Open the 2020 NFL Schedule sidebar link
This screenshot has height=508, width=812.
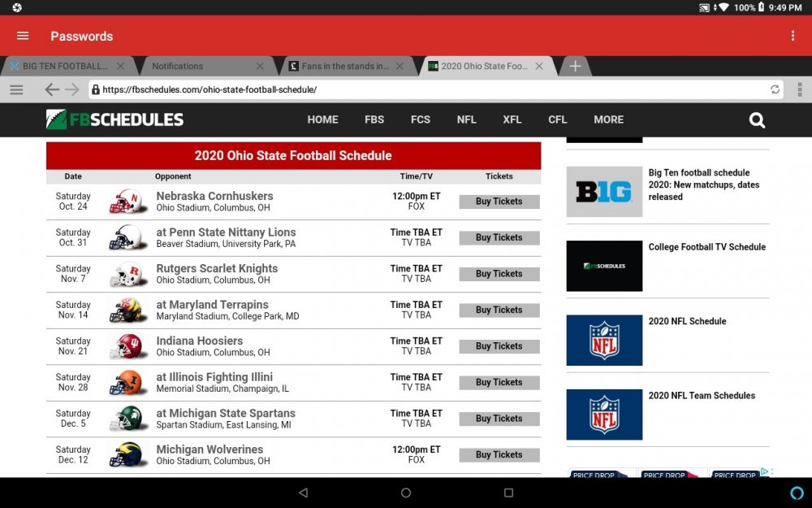pyautogui.click(x=687, y=321)
